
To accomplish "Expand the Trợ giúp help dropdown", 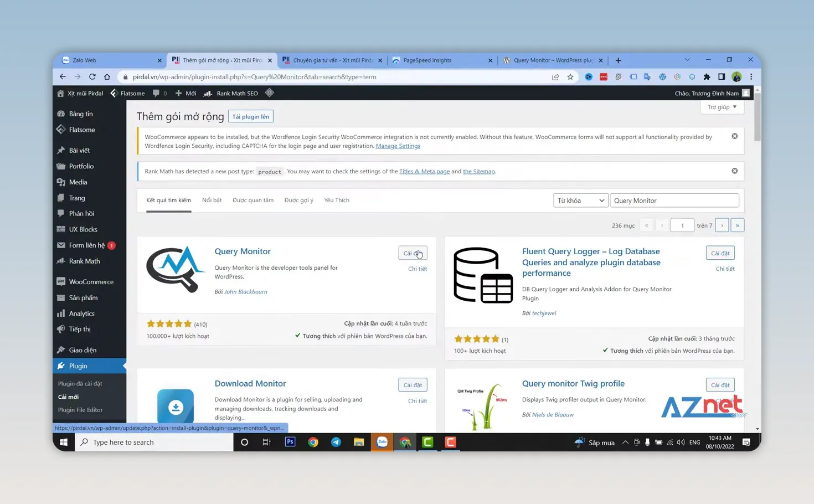I will [x=722, y=107].
